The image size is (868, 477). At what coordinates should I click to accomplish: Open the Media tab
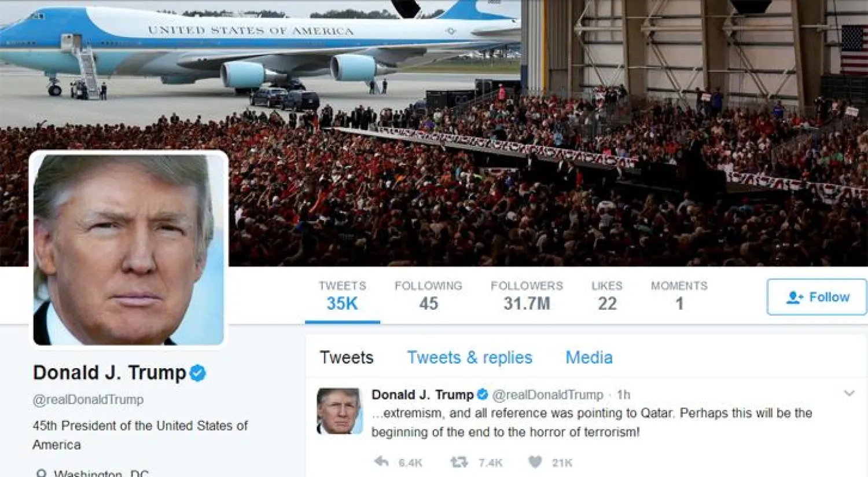tap(589, 358)
